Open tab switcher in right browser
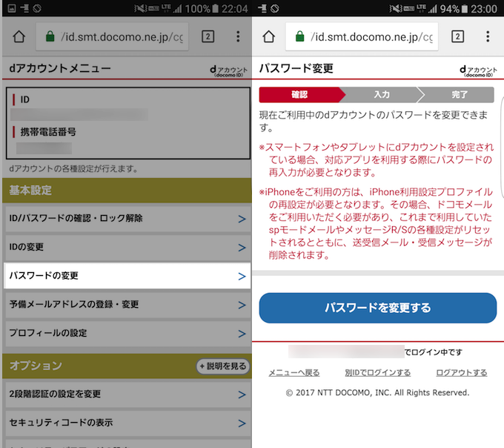Screen dimensions: 504x448 coord(457,37)
